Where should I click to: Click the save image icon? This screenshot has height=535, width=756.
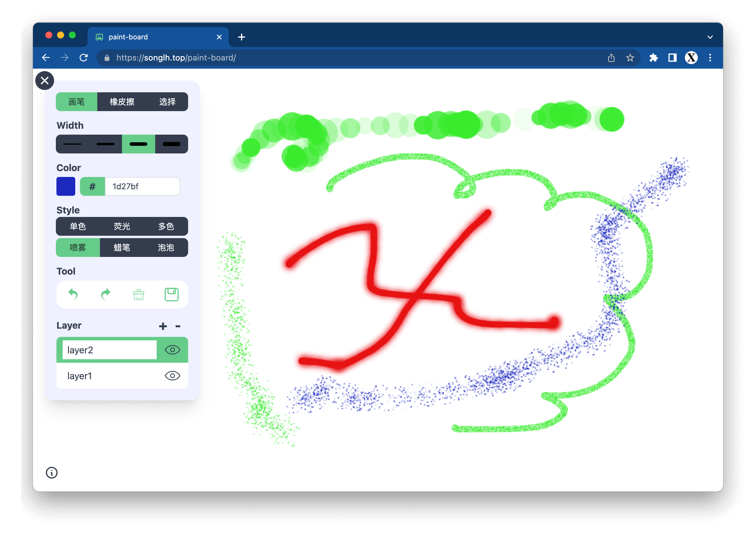[171, 294]
